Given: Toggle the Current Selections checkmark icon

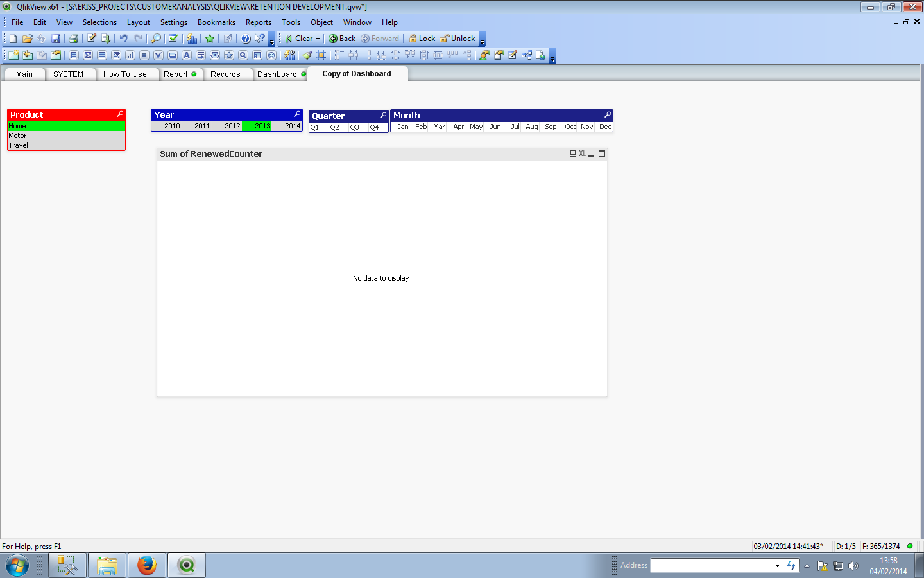Looking at the screenshot, I should coord(173,39).
